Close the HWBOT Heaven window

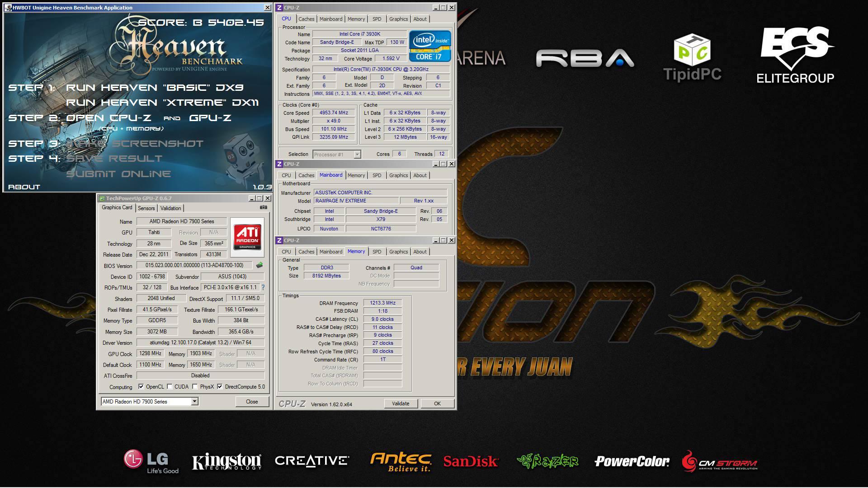(267, 8)
